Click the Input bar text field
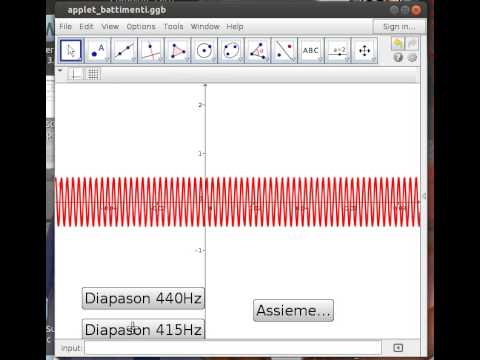The width and height of the screenshot is (480, 360). (233, 348)
